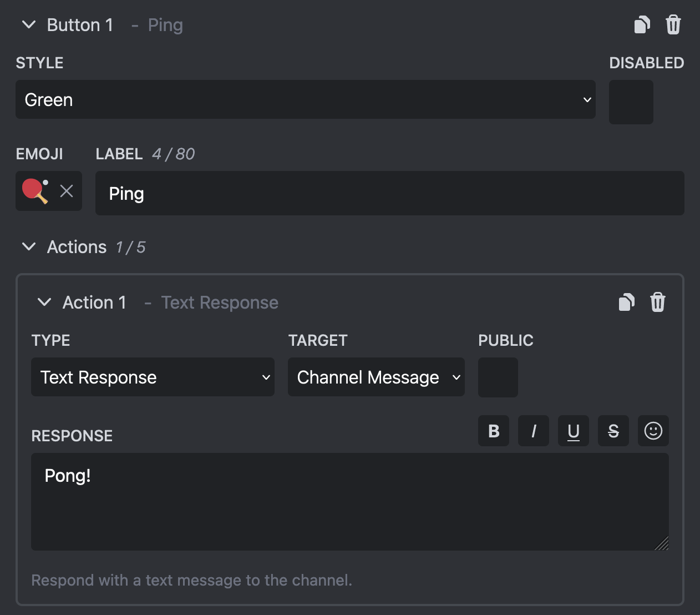Open the Type dropdown showing Text Response

point(153,377)
